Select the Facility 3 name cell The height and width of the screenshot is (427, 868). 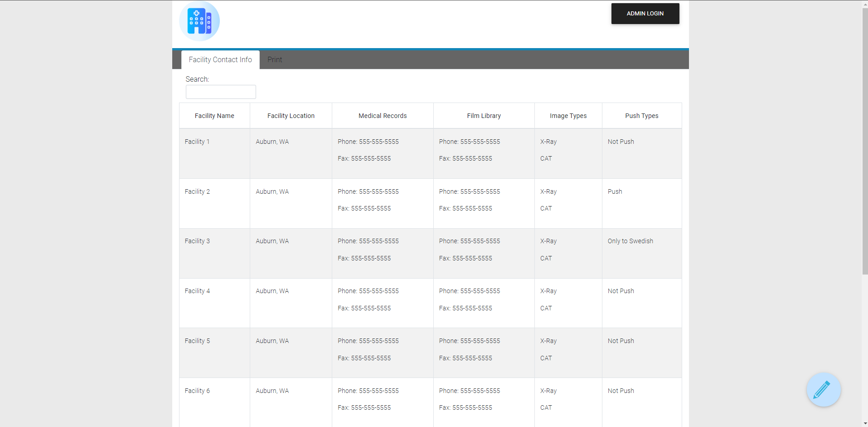coord(197,241)
